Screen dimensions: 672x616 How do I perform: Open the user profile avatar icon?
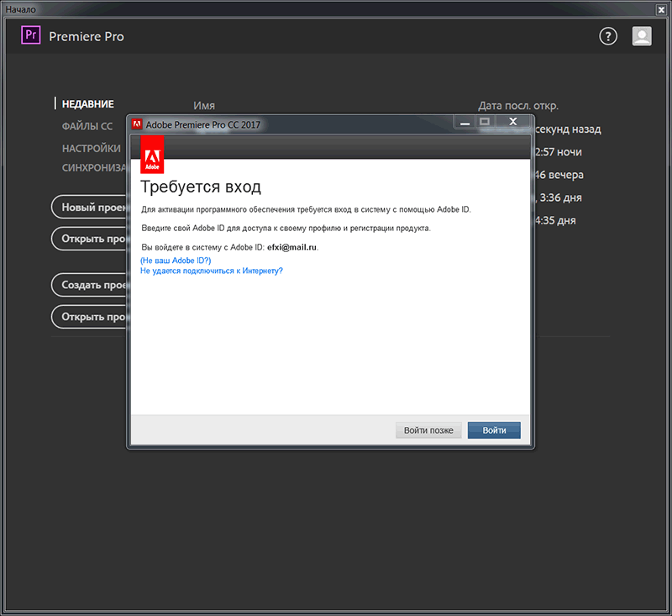point(642,36)
